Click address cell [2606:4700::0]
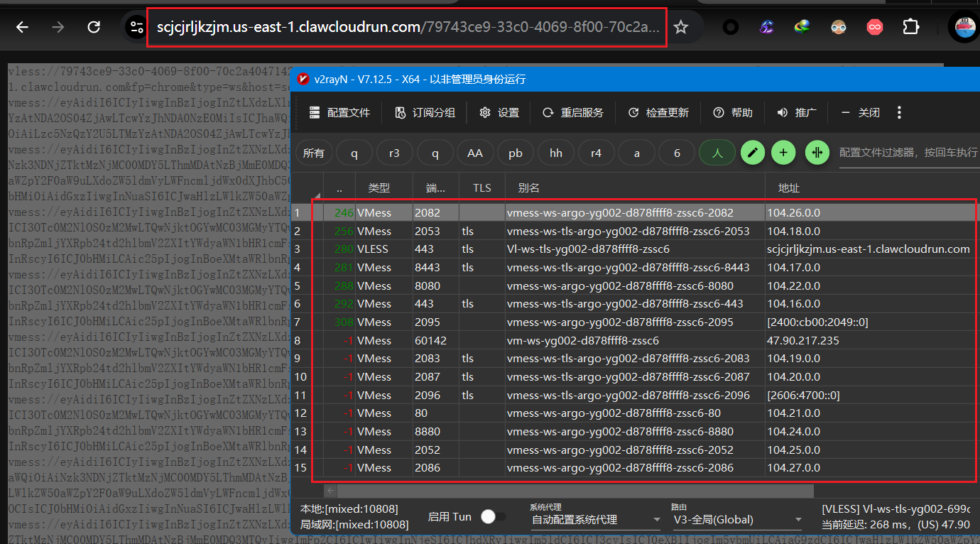The image size is (980, 544). [x=803, y=395]
